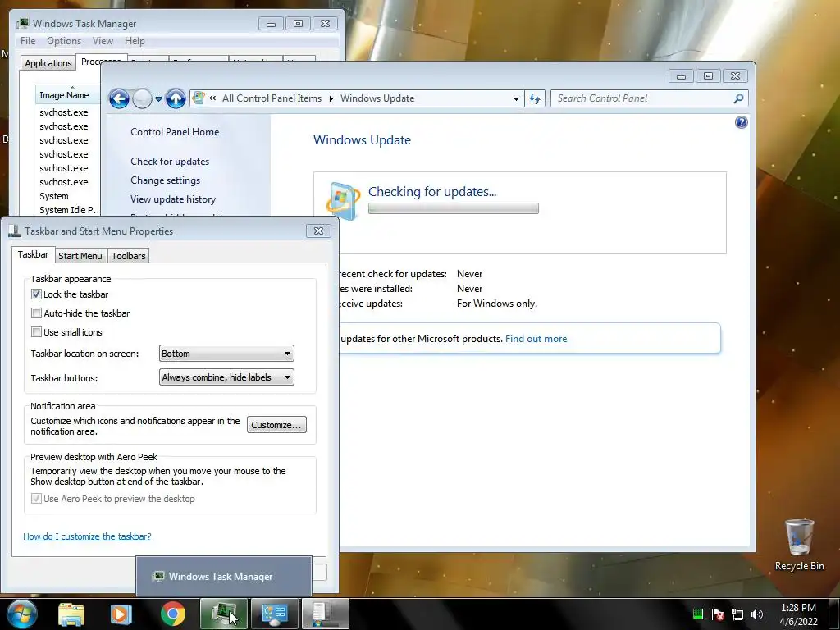840x630 pixels.
Task: Open the network tray icon
Action: [x=737, y=614]
